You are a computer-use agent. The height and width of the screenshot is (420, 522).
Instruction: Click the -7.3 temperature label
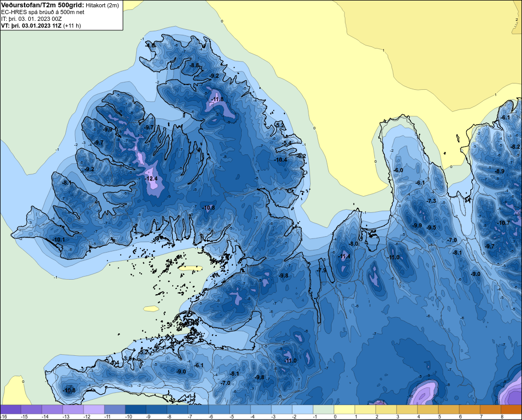[431, 201]
